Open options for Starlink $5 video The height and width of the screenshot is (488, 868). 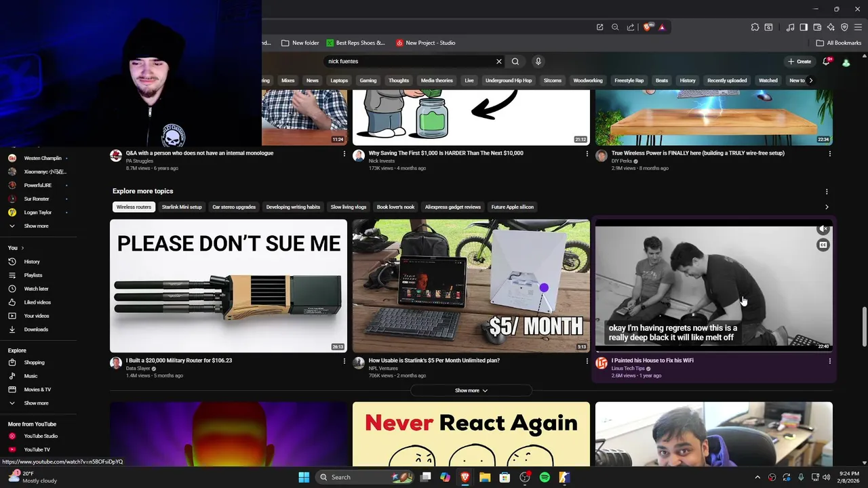pyautogui.click(x=587, y=361)
